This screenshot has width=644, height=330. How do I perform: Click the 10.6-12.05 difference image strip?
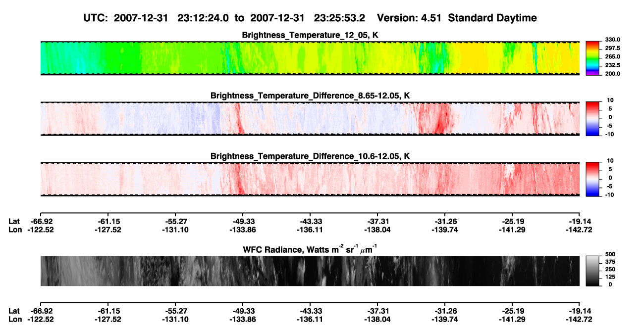pos(310,180)
